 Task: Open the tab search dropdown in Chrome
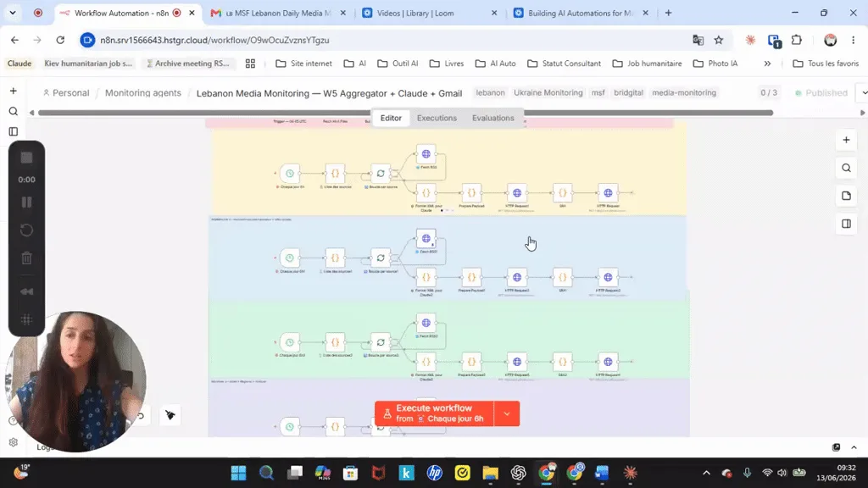pyautogui.click(x=12, y=13)
